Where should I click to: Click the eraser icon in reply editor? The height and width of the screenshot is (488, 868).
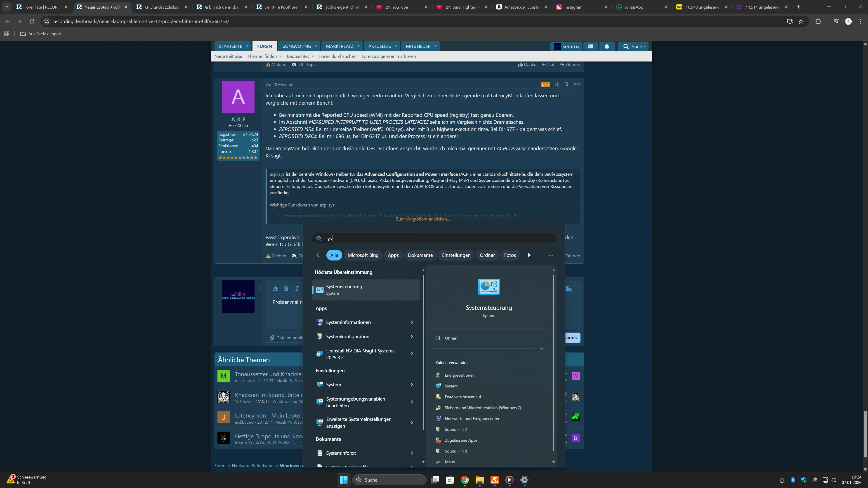click(x=275, y=289)
